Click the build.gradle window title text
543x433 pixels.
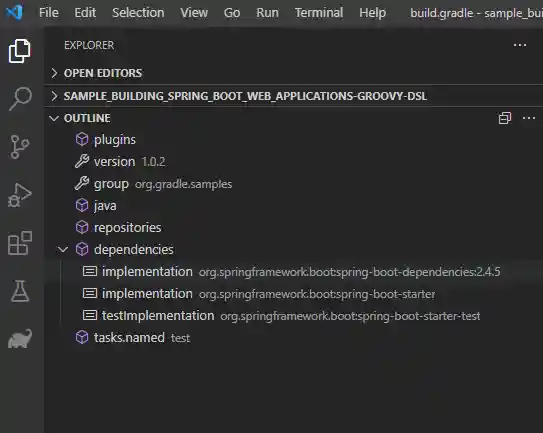477,13
